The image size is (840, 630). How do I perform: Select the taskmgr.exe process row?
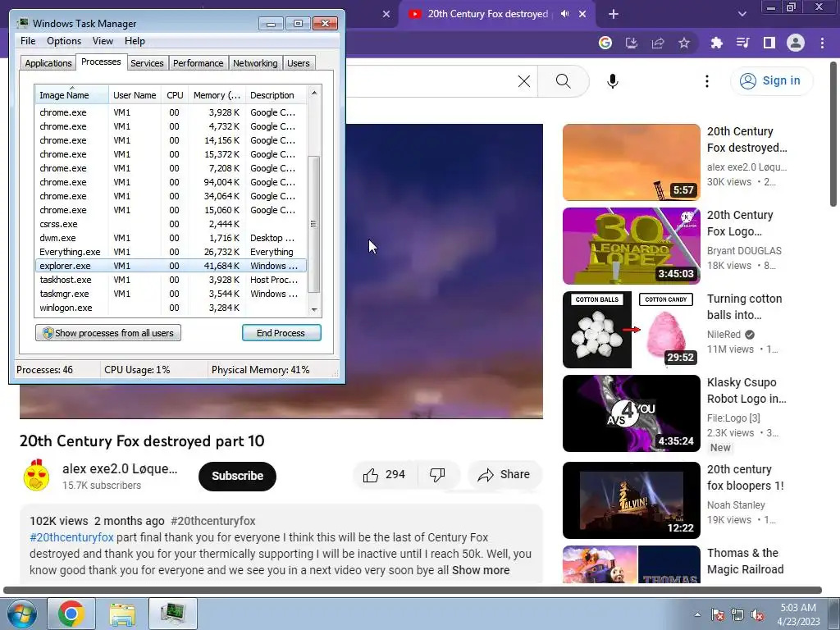coord(171,294)
